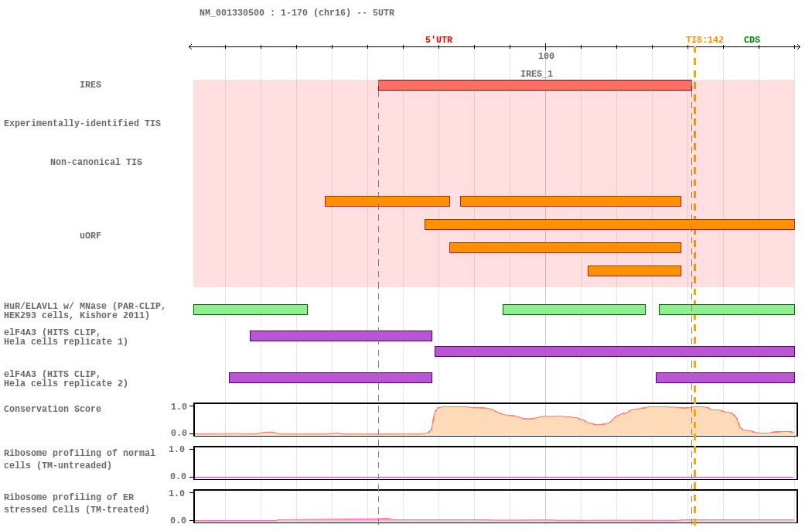Image resolution: width=812 pixels, height=531 pixels.
Task: Click the leftmost green HuR/ELAVL1 binding bar
Action: click(x=250, y=310)
